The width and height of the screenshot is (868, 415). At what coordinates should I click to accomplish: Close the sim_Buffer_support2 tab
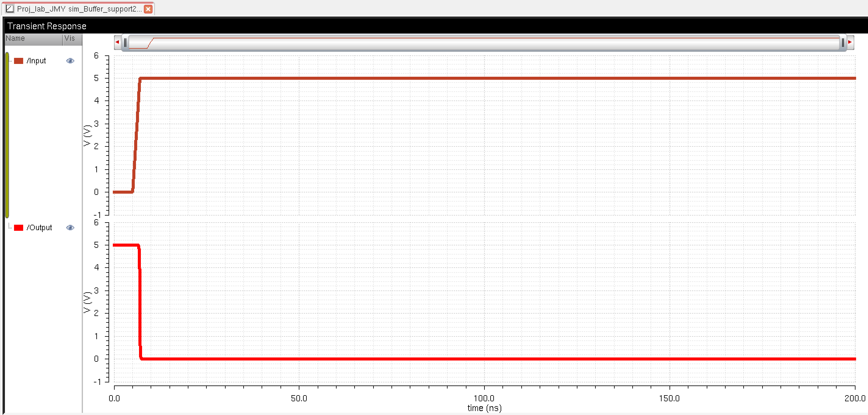tap(148, 9)
